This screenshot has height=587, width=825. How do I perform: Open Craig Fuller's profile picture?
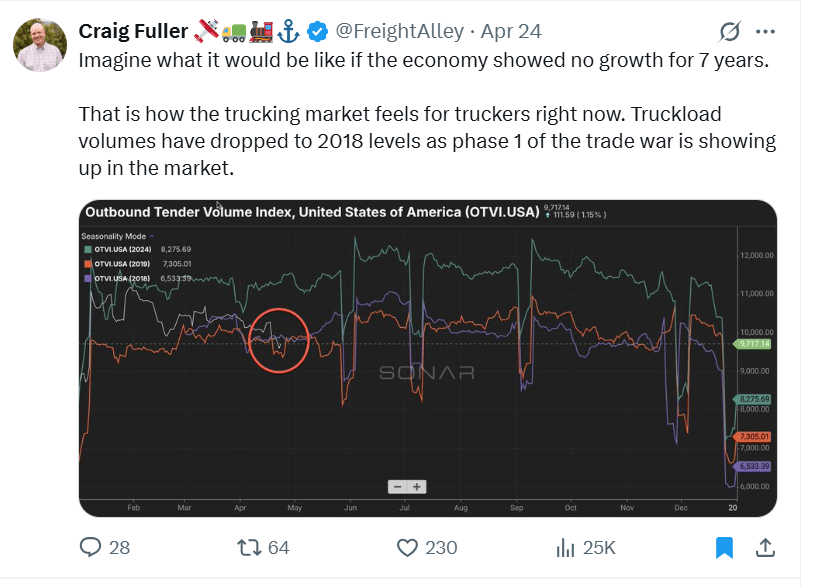click(40, 45)
